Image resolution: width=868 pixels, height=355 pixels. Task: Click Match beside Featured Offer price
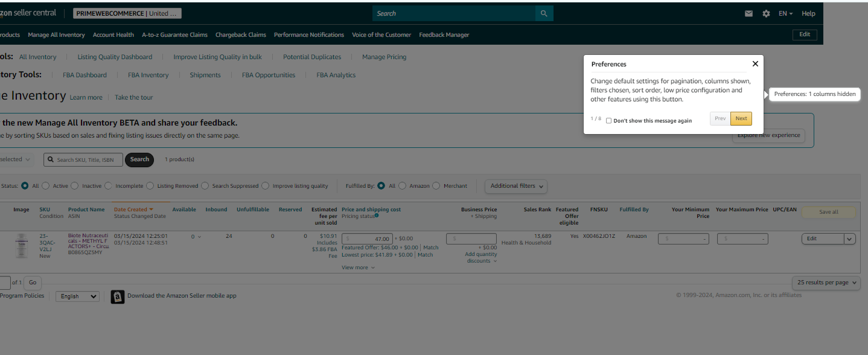431,248
